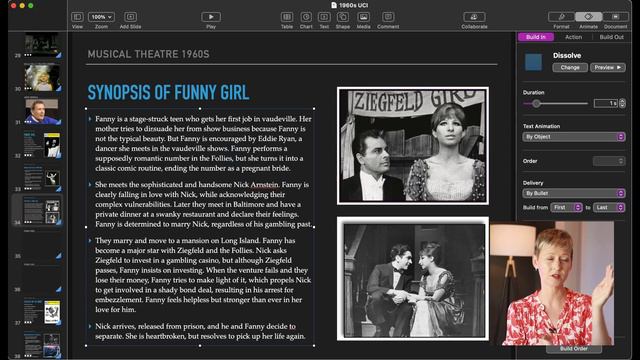The height and width of the screenshot is (360, 640).
Task: Click the Add Slide toolbar icon
Action: [x=131, y=17]
